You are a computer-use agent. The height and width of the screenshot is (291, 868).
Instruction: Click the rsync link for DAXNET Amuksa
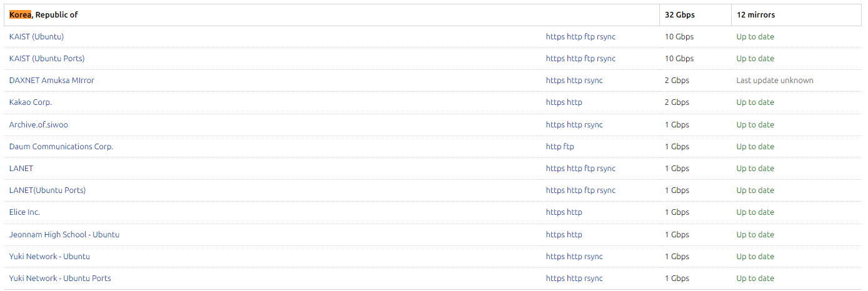(594, 81)
